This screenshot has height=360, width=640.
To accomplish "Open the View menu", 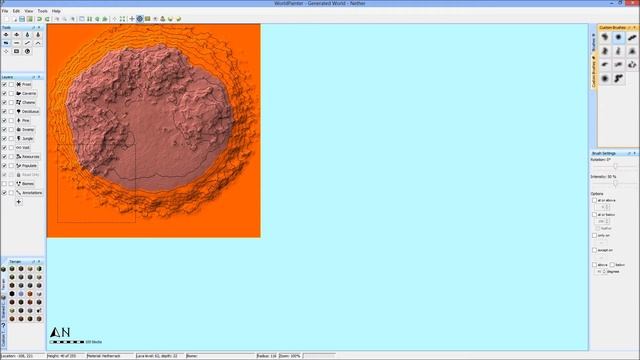I will [29, 11].
